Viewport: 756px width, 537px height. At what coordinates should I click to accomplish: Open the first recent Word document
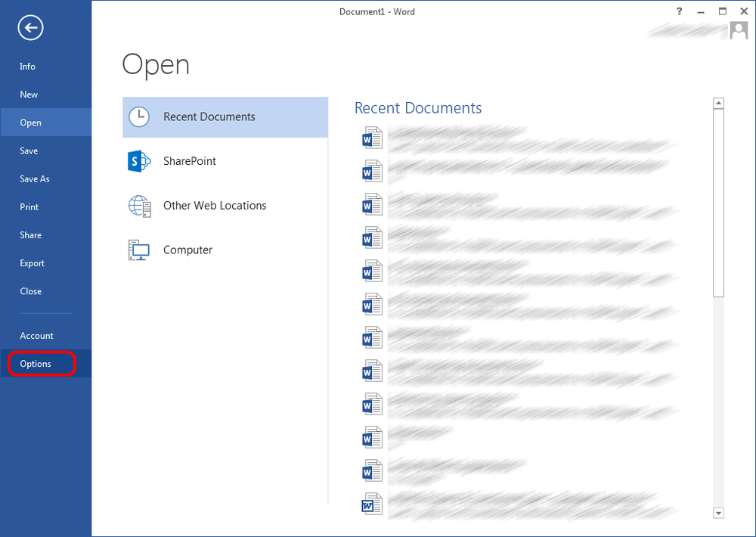point(520,138)
